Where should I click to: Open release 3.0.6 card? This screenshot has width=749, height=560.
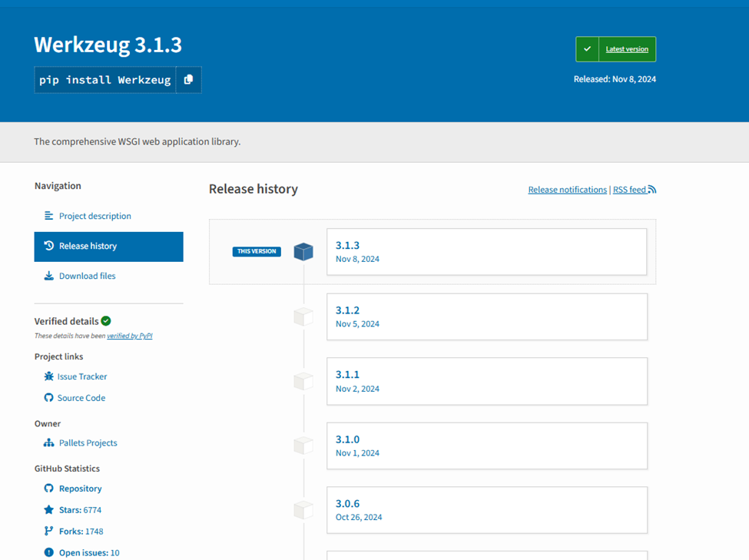pyautogui.click(x=487, y=510)
